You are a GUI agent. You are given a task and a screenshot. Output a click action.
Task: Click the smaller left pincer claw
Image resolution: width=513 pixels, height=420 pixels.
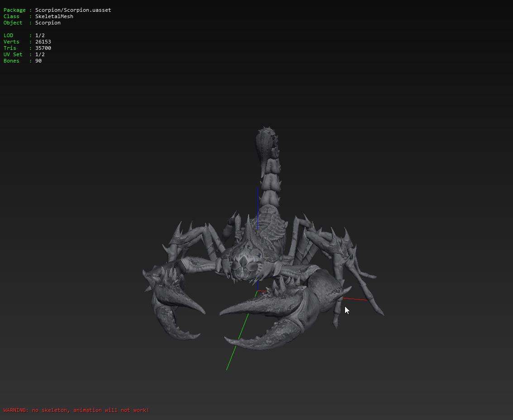click(x=177, y=308)
